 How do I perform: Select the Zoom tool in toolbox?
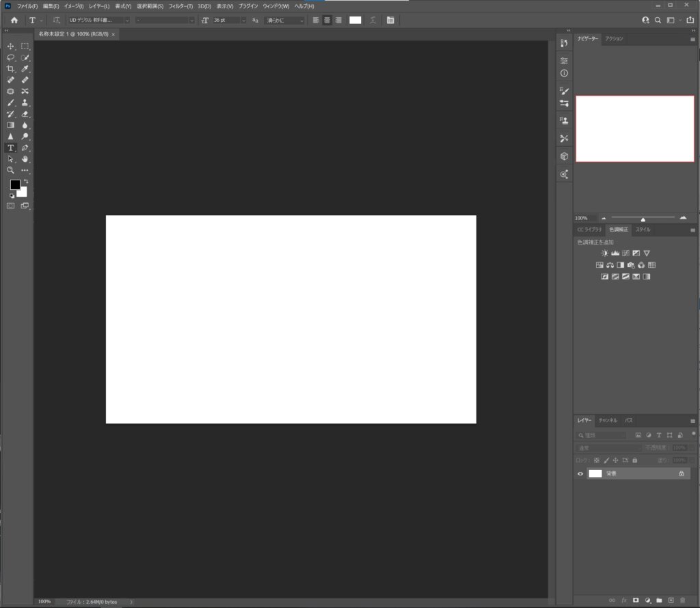11,170
